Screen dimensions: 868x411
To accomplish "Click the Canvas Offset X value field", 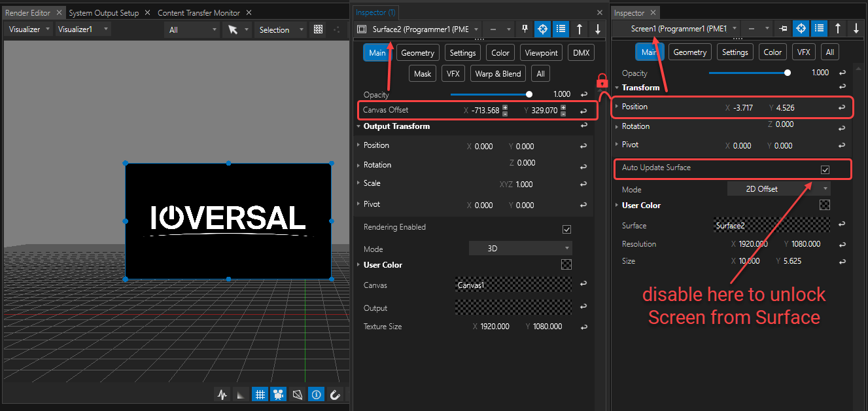I will point(485,111).
